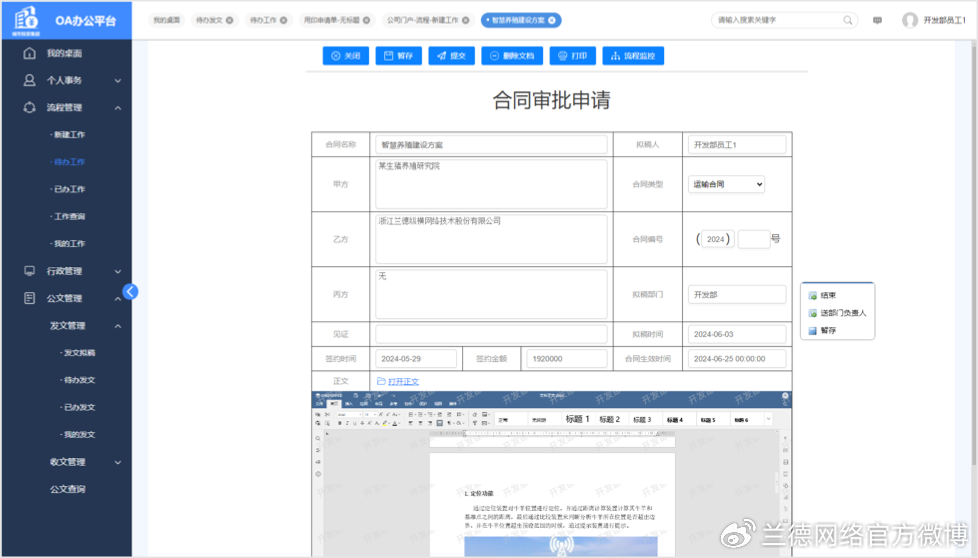
Task: Click the disk icon beside 暂存 in popup
Action: click(x=813, y=330)
